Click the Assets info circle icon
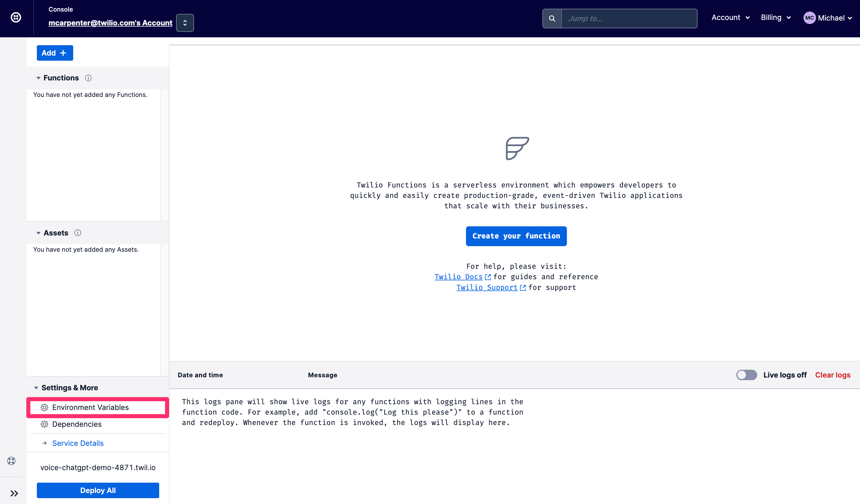860x504 pixels. [x=78, y=233]
